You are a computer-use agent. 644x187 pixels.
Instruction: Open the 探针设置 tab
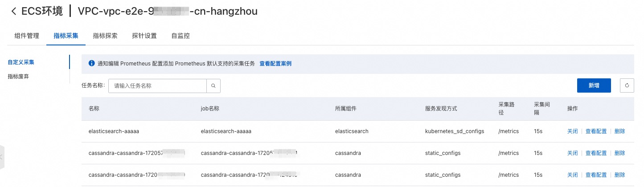[x=144, y=36]
